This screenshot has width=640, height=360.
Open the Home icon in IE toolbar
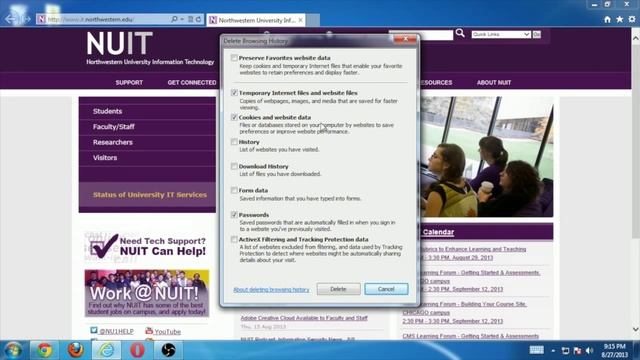point(607,19)
